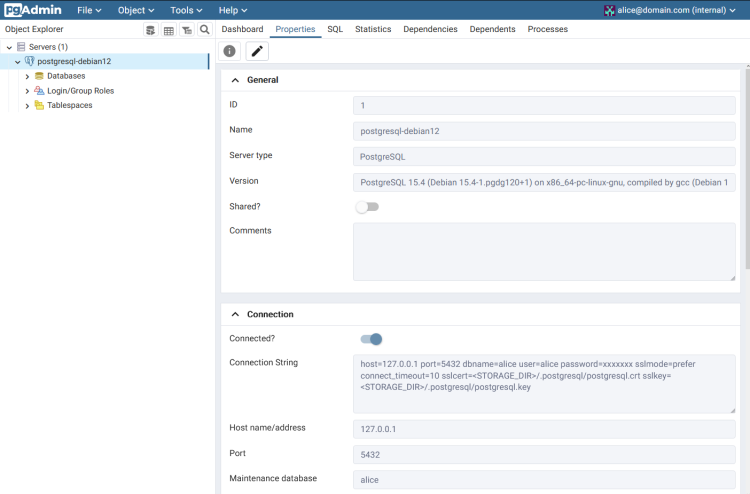
Task: Click the Connection section heading text
Action: click(x=270, y=314)
